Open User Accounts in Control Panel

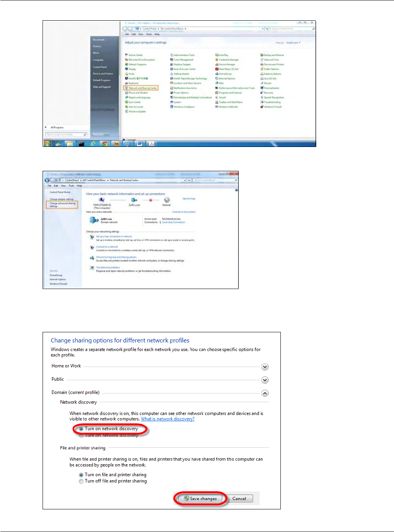[x=134, y=107]
